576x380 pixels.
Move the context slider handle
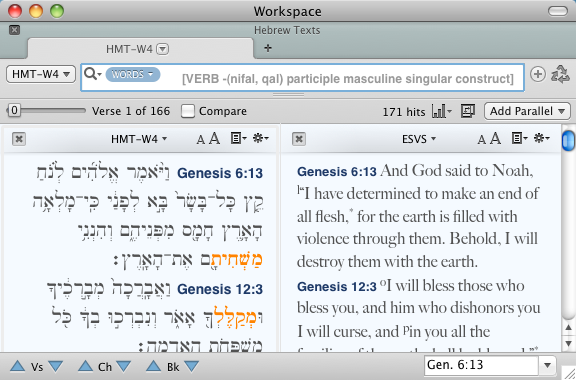click(x=14, y=110)
